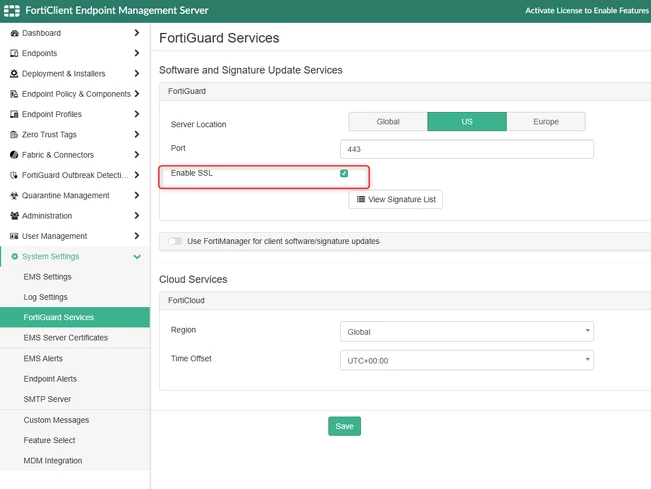Click the FortiGuard Outbreak Detection icon

coord(14,175)
